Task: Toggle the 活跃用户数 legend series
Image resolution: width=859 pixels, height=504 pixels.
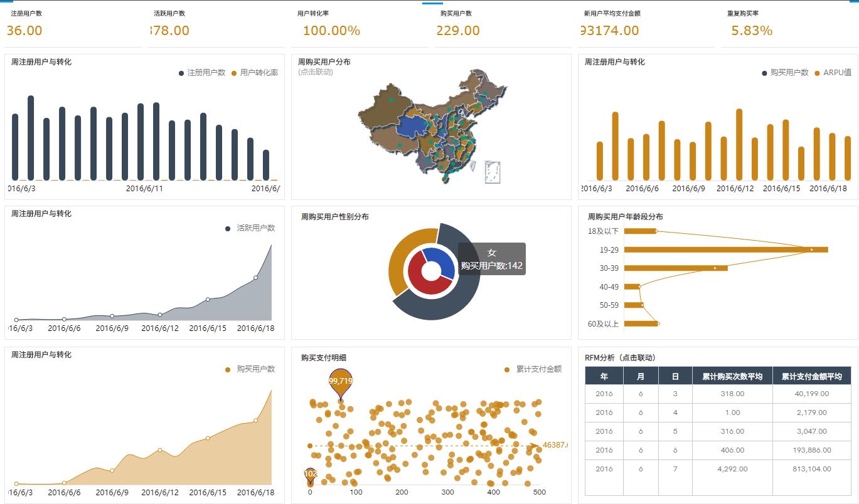Action: pyautogui.click(x=250, y=228)
